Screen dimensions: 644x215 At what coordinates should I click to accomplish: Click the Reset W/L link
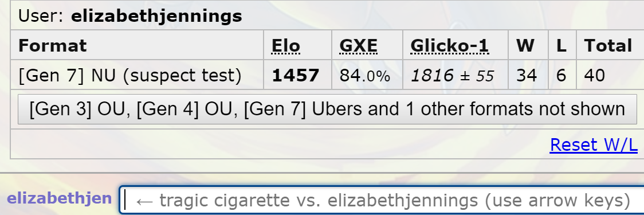click(x=594, y=144)
